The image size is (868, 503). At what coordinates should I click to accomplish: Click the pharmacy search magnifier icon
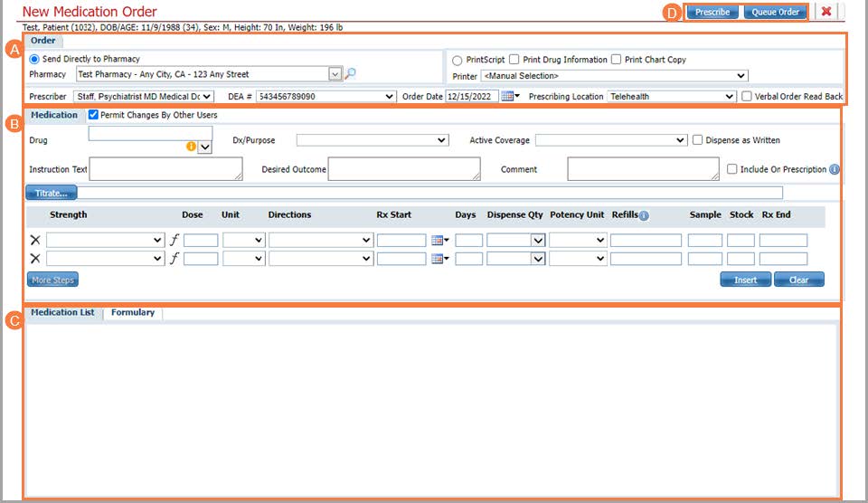(351, 74)
